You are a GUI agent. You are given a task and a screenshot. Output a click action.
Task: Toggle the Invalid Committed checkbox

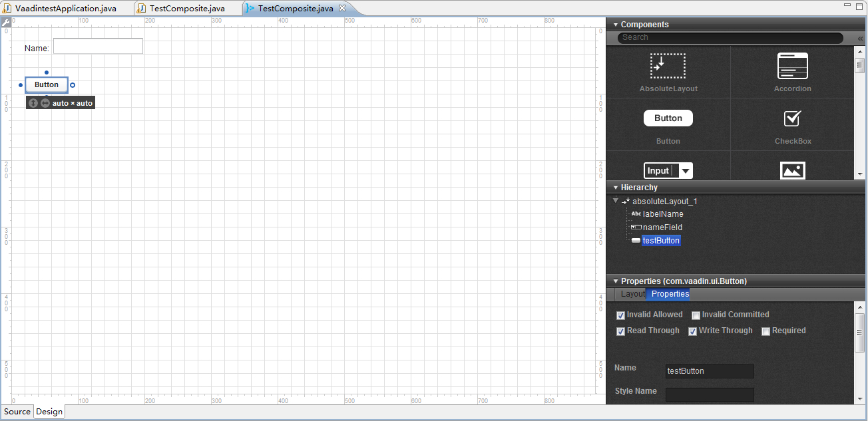[696, 315]
